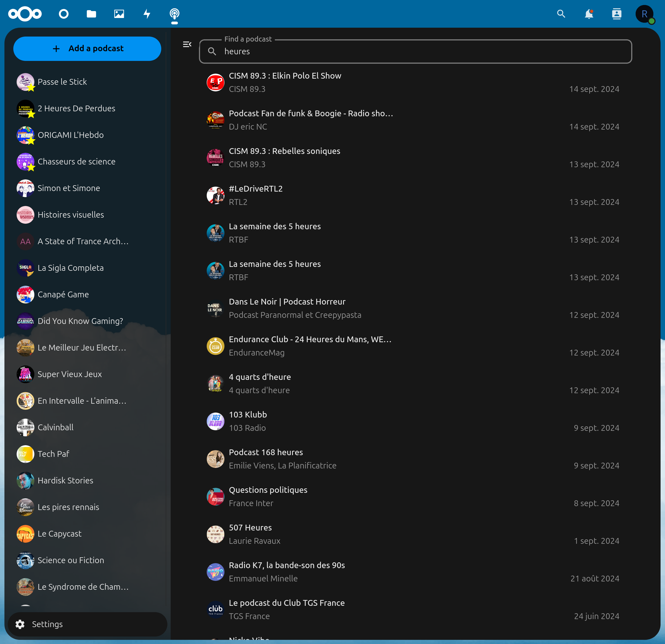The height and width of the screenshot is (644, 665).
Task: Select Le Meilleur Jeu Electr… podcast
Action: point(87,348)
